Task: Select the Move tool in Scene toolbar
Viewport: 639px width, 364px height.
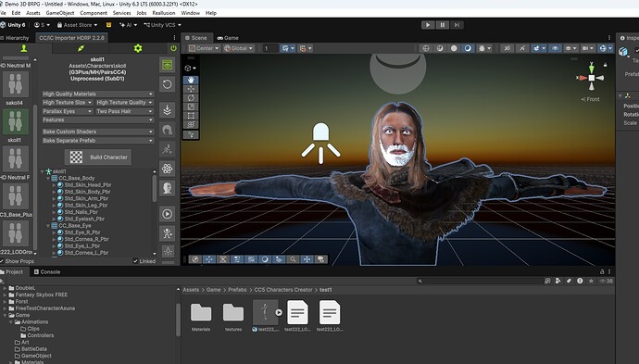Action: 191,89
